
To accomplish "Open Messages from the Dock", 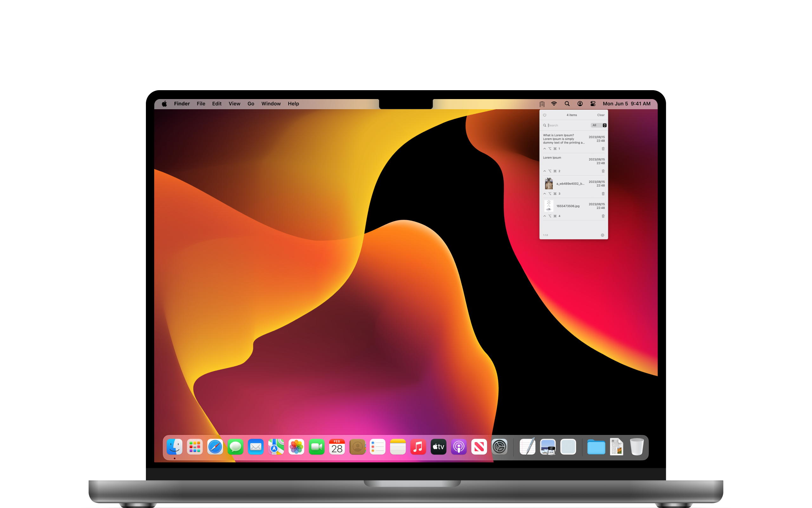I will coord(236,447).
